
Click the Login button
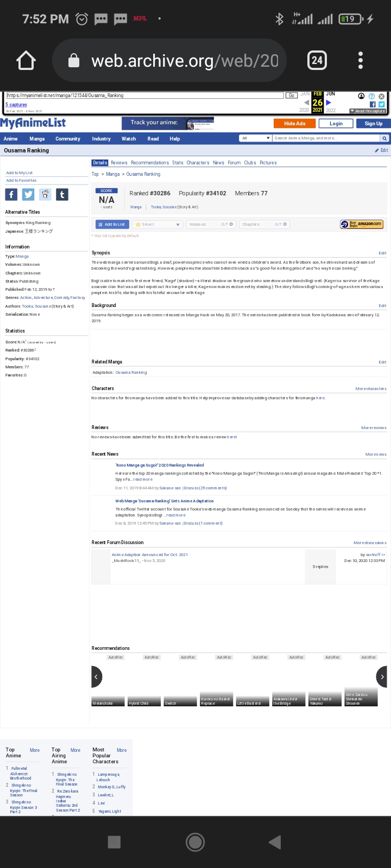[x=336, y=123]
